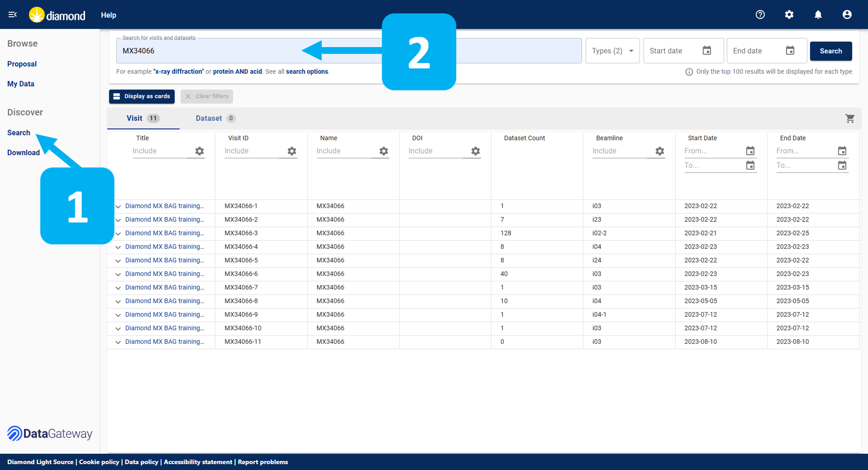Screen dimensions: 868x470
Task: Collapse the sidebar with the hamburger menu icon
Action: [x=12, y=15]
